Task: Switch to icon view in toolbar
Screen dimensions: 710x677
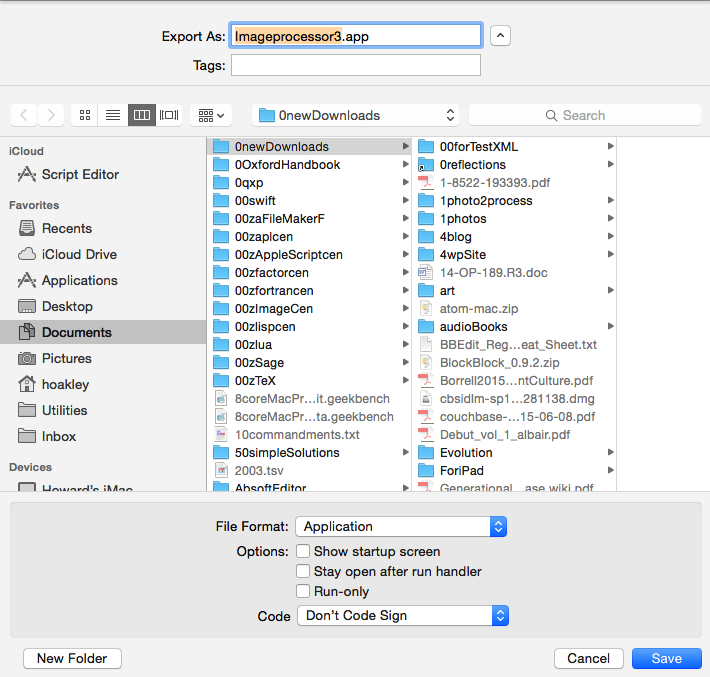Action: [86, 115]
